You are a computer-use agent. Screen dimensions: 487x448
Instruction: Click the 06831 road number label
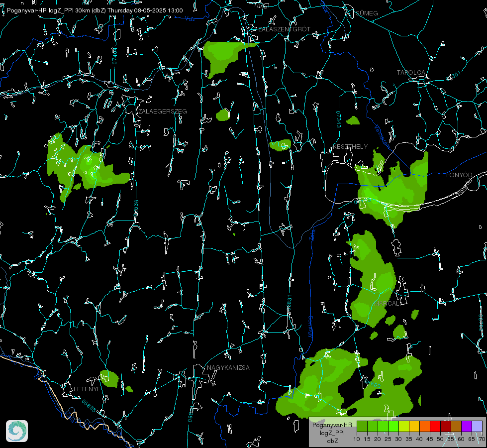click(290, 303)
